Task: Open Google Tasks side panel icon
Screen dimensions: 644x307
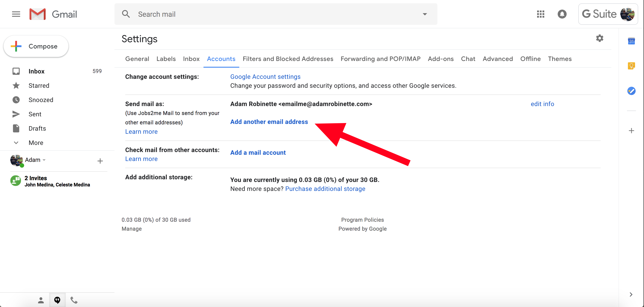Action: 631,91
